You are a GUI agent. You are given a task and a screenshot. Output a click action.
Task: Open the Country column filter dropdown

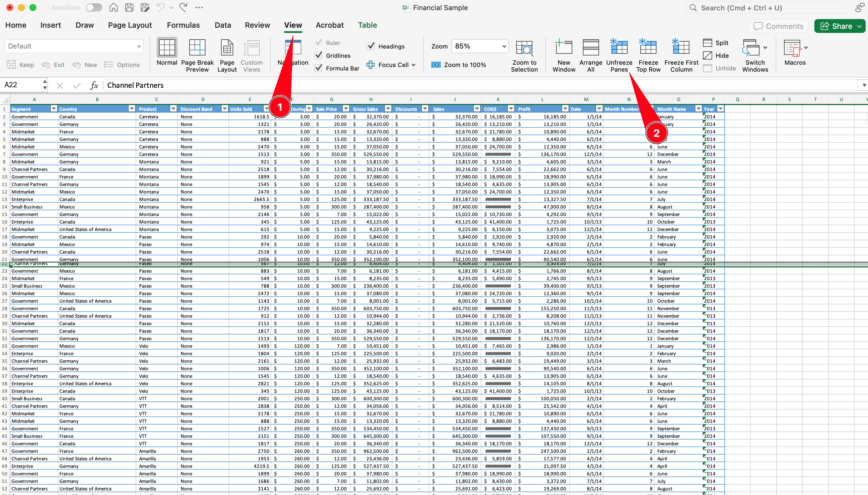132,109
